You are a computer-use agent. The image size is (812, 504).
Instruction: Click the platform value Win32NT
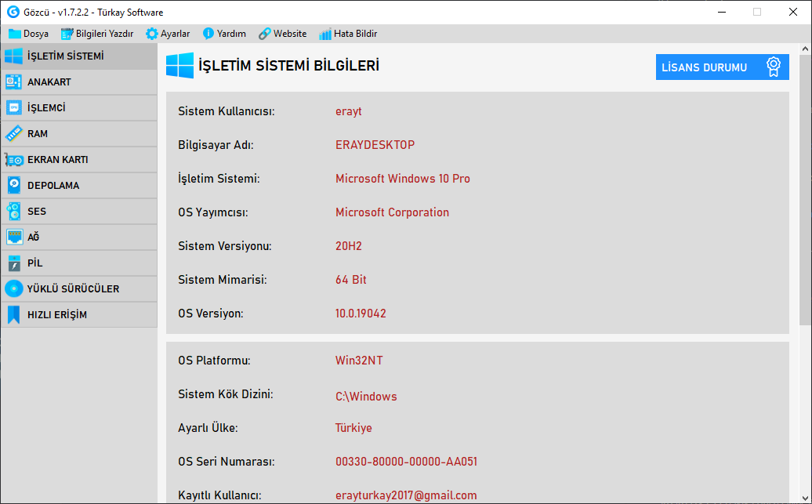coord(359,361)
